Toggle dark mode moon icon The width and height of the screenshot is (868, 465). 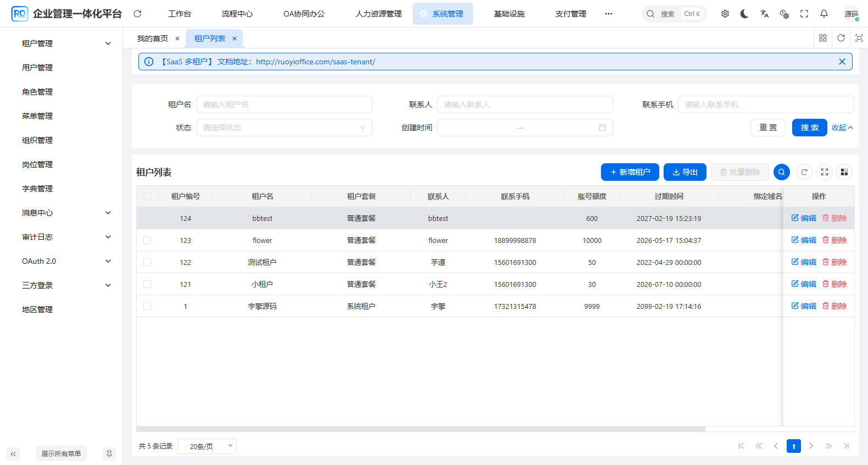(744, 14)
